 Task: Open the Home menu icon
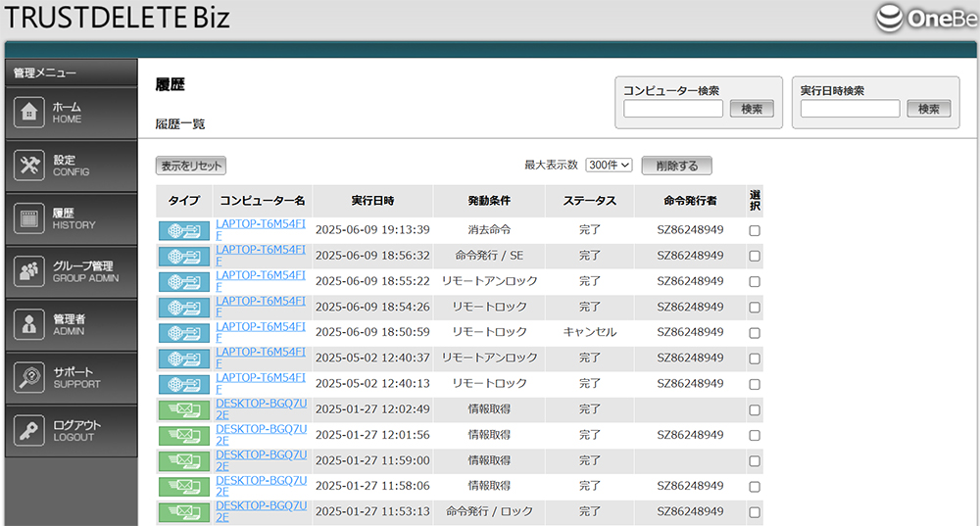[x=29, y=113]
